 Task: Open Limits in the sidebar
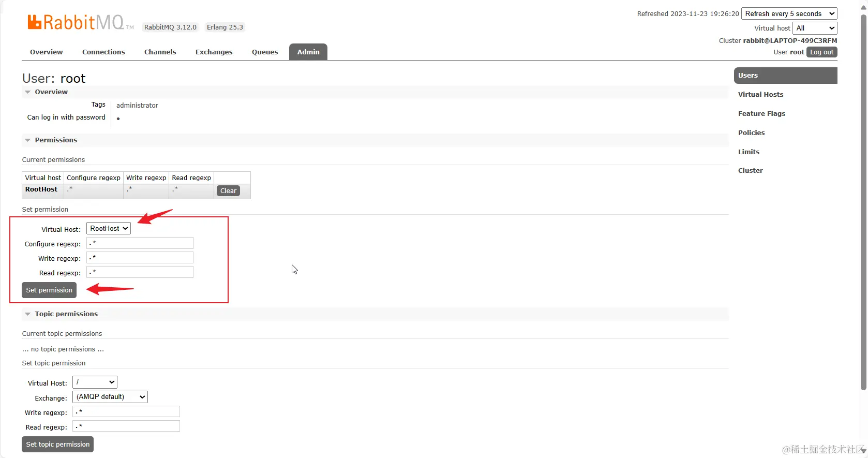[749, 152]
